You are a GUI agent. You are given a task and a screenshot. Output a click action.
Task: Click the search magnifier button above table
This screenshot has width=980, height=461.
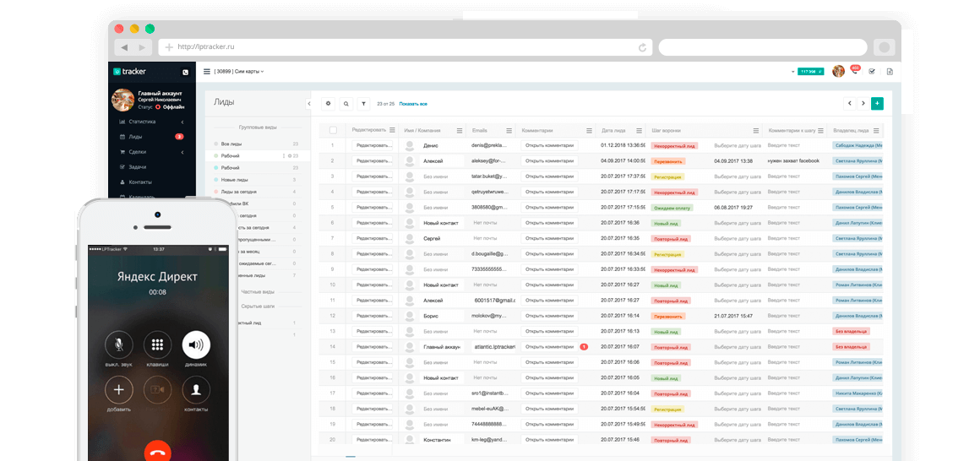click(346, 104)
